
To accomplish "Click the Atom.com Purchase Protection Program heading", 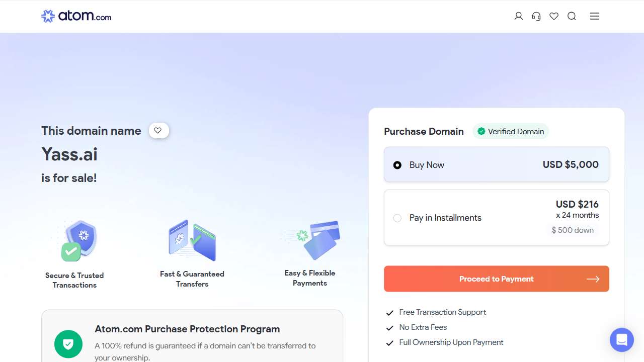I will [x=187, y=329].
